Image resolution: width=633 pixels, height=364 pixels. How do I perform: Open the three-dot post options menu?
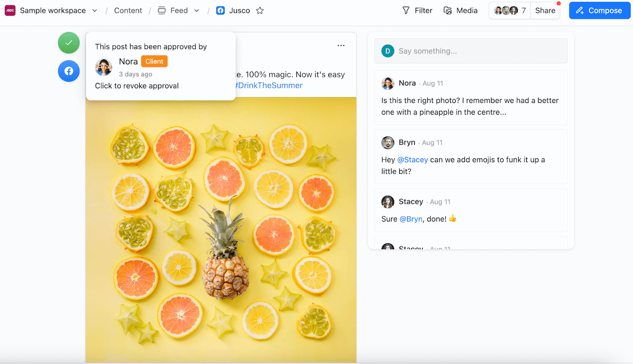pos(341,45)
